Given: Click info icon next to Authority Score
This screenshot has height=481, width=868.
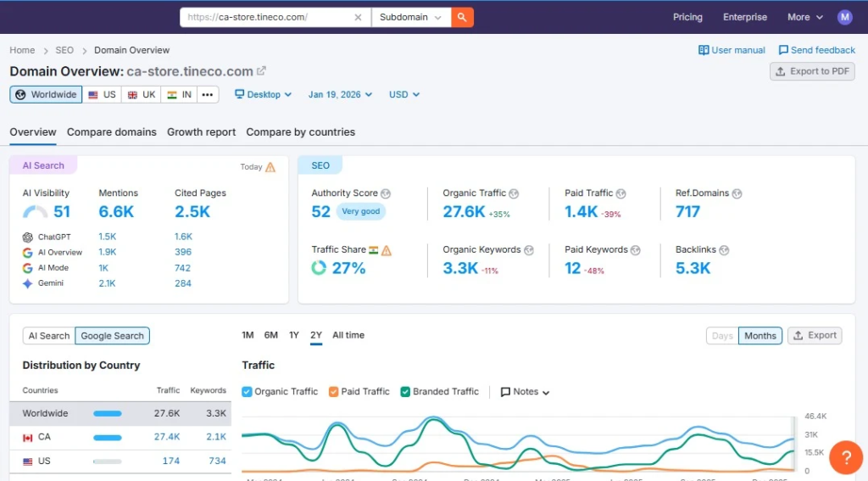Looking at the screenshot, I should pyautogui.click(x=386, y=193).
